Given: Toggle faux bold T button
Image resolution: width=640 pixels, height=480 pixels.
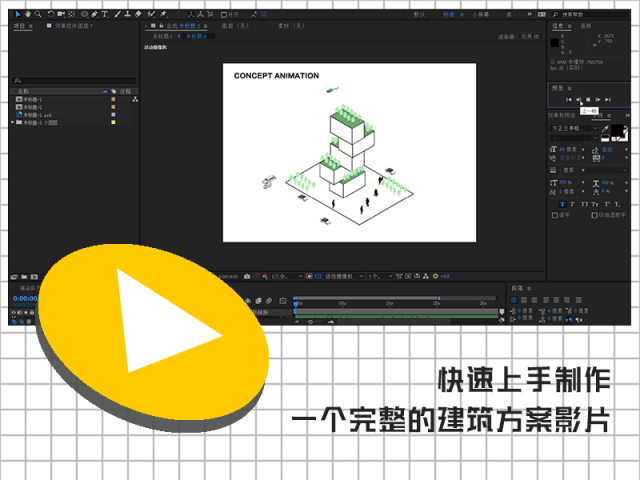Looking at the screenshot, I should click(x=562, y=204).
